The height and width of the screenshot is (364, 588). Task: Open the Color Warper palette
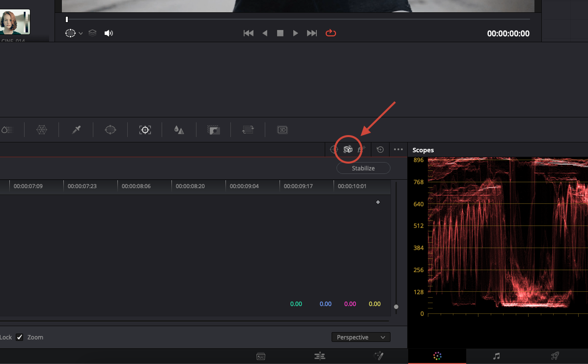click(42, 130)
